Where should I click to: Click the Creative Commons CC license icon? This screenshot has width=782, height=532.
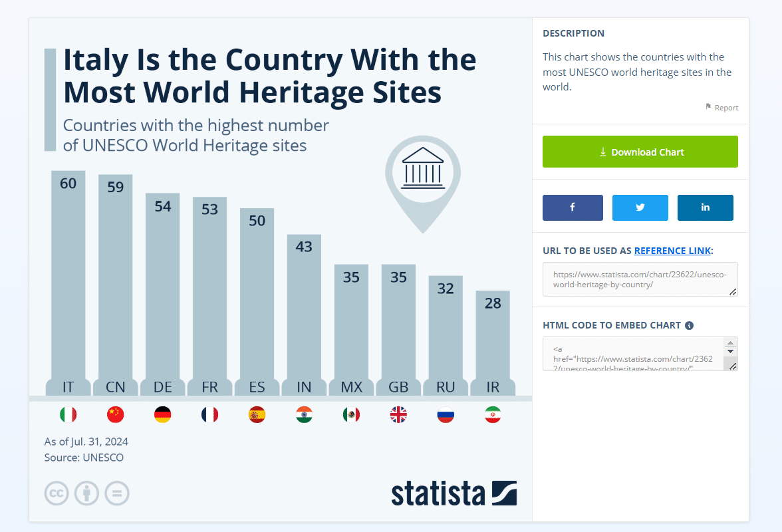click(57, 493)
